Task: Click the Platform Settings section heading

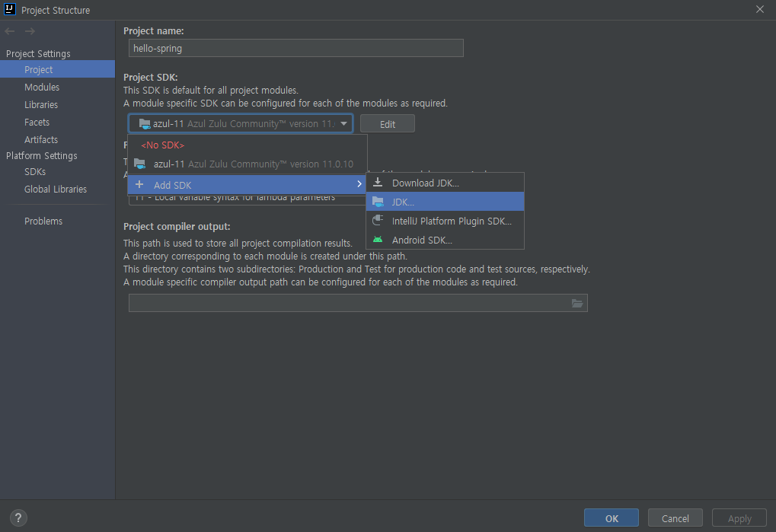Action: [42, 155]
